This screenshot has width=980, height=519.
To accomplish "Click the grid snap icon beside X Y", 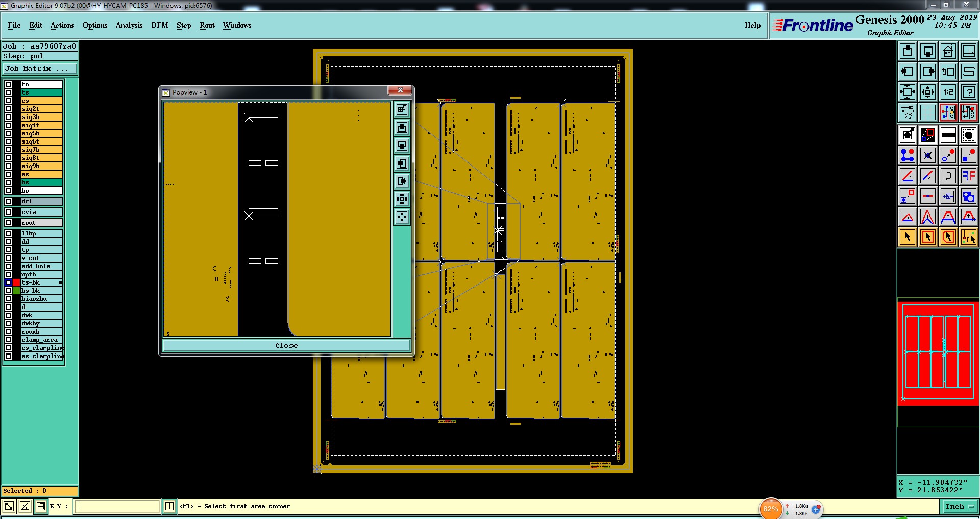I will [x=41, y=506].
